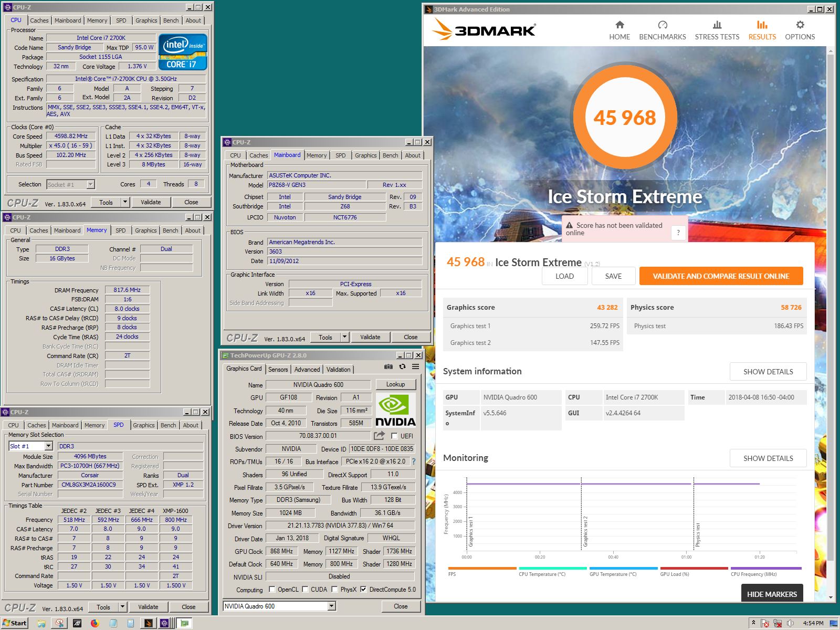Open Windows Explorer folder icon on taskbar
840x630 pixels.
coord(41,623)
